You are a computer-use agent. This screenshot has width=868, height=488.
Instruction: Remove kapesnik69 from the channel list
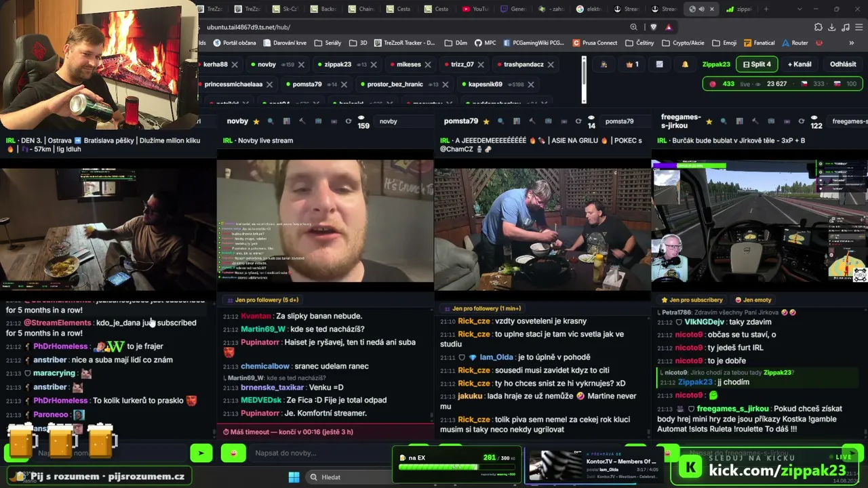tap(530, 85)
